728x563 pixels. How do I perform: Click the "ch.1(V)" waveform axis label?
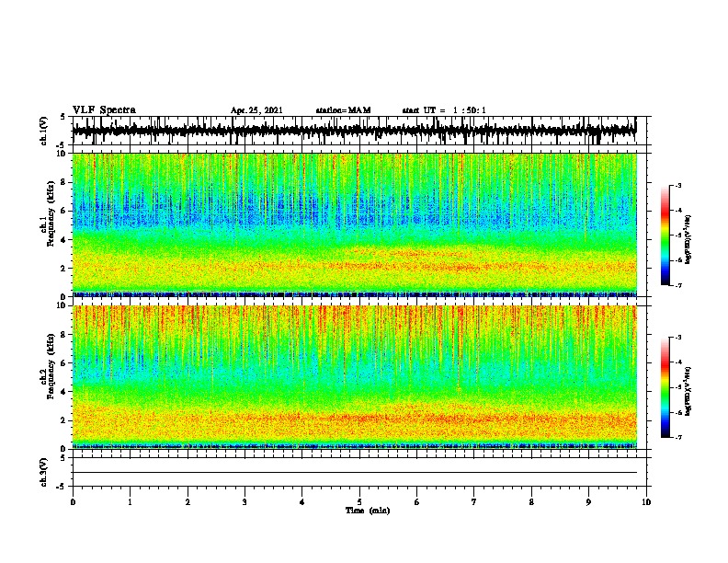44,131
